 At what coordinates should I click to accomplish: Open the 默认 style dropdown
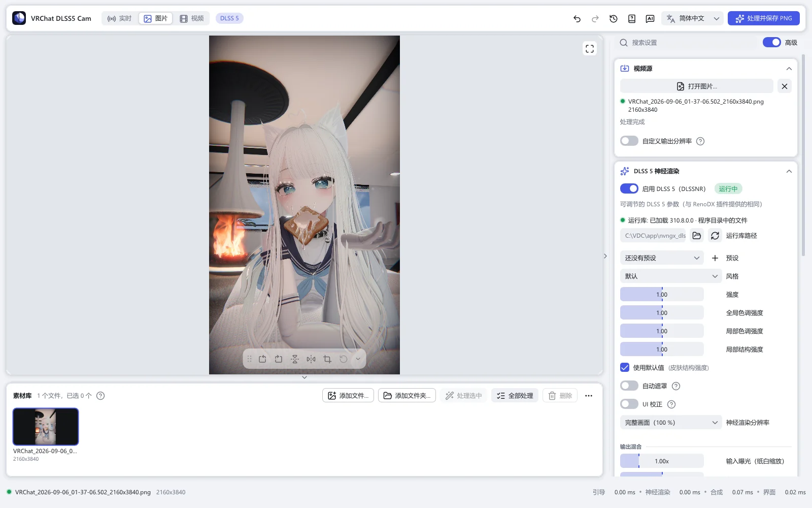pos(671,276)
